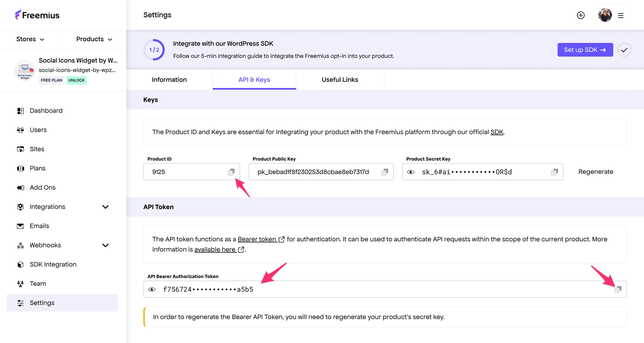
Task: Click the 1/2 progress circle
Action: 154,50
